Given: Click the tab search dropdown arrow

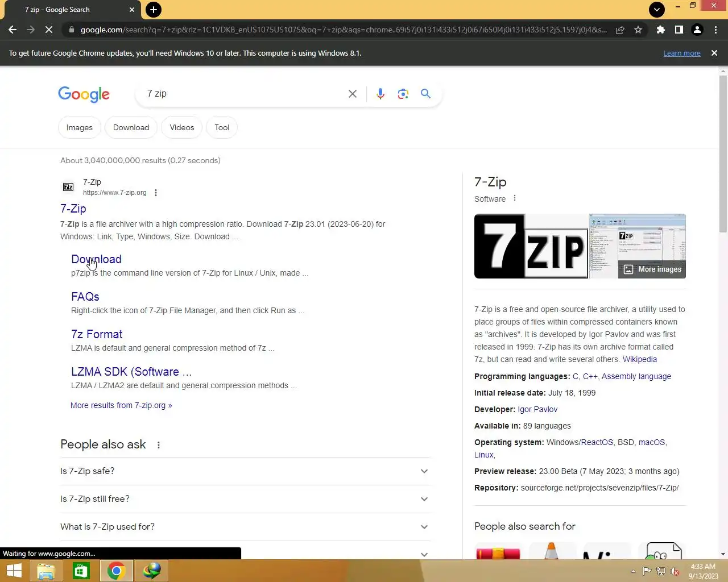Looking at the screenshot, I should pyautogui.click(x=656, y=10).
